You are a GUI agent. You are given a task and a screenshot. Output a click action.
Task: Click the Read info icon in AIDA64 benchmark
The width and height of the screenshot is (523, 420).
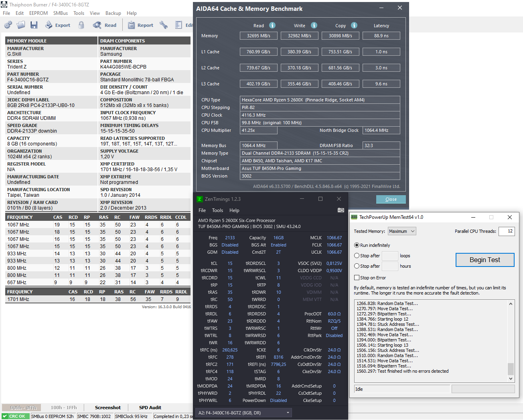(272, 25)
